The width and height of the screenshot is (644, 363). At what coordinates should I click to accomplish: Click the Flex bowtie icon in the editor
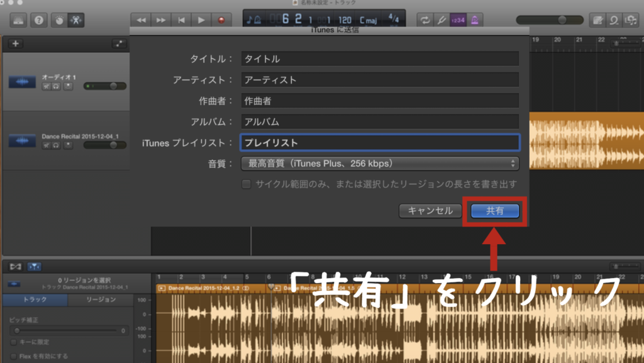(x=15, y=267)
